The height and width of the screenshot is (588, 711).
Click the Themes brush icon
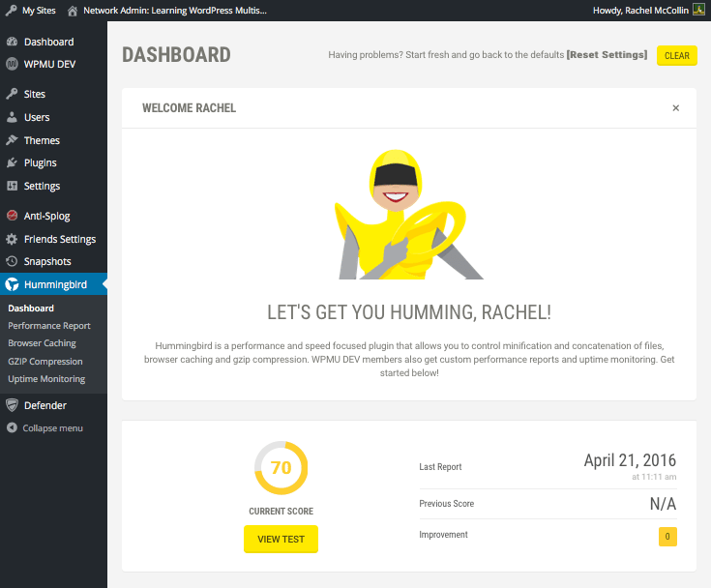[x=13, y=140]
